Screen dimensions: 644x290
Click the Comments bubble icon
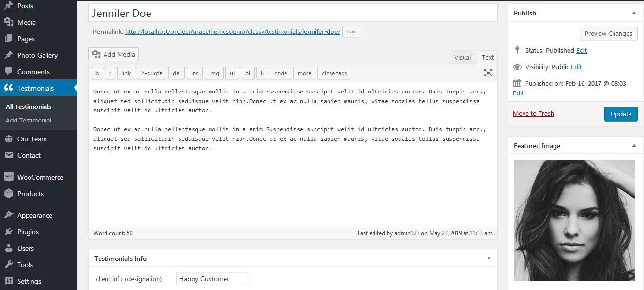pyautogui.click(x=9, y=72)
